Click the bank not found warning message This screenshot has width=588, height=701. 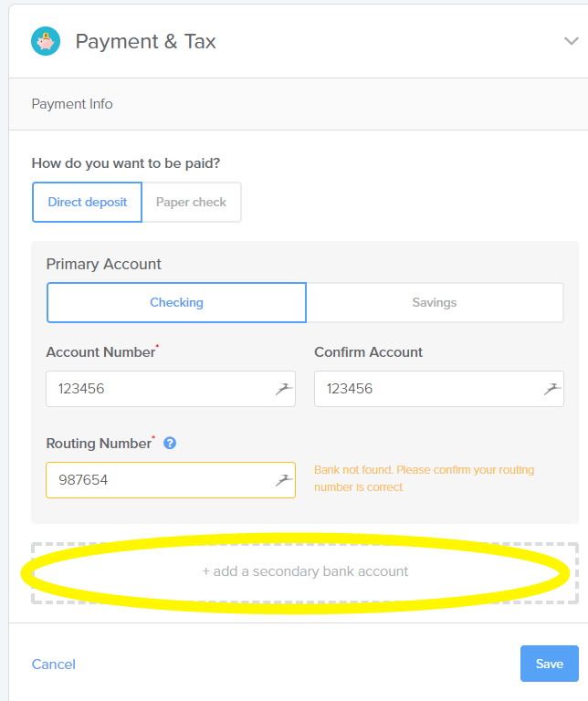(x=425, y=479)
